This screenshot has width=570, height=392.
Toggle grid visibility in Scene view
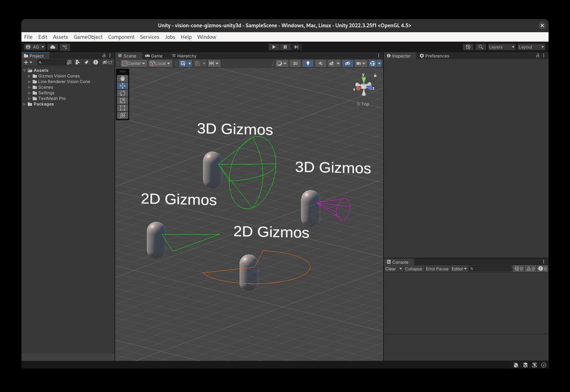183,63
